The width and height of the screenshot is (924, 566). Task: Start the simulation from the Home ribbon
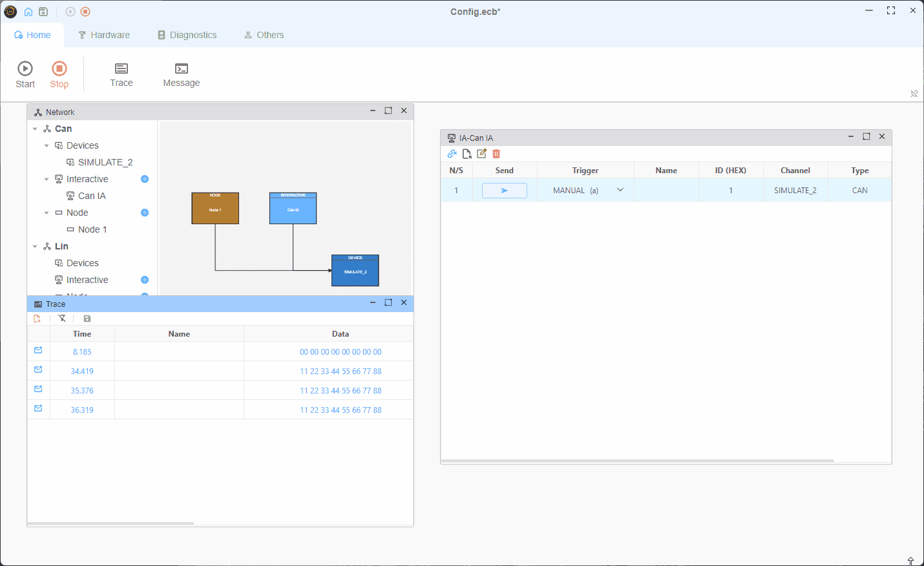[x=25, y=74]
